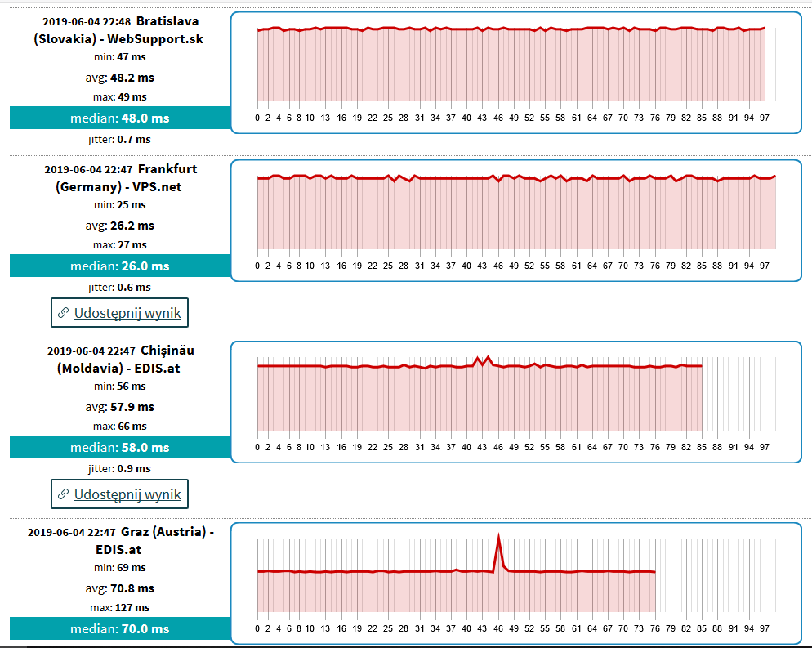Select the Bratislava median 48.0 ms bar
Viewport: 812px width, 648px height.
120,118
